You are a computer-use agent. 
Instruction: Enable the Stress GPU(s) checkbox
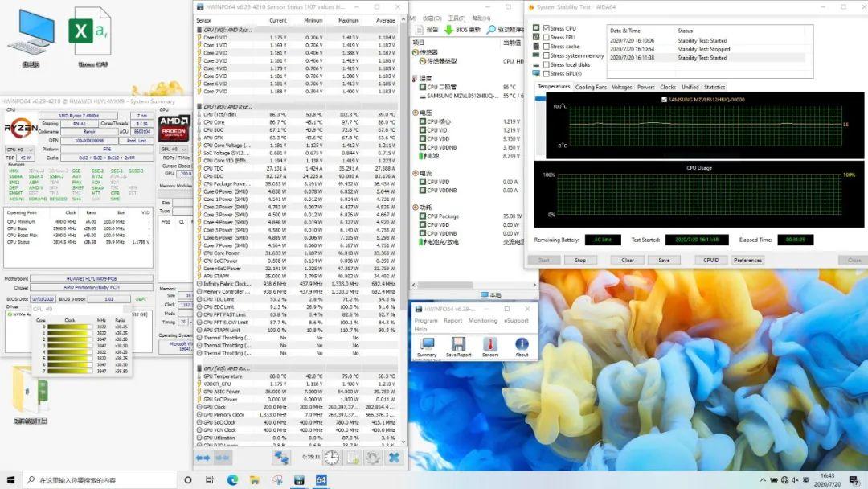tap(547, 73)
